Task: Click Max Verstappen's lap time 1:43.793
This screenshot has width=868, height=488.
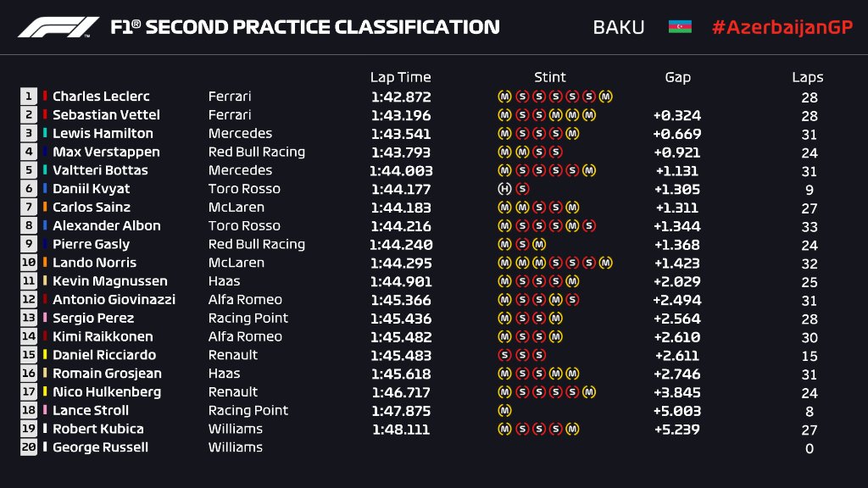Action: click(400, 152)
